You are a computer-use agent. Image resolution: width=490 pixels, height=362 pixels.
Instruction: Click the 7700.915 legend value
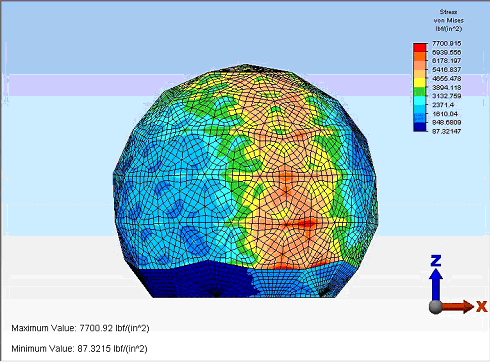coord(447,43)
